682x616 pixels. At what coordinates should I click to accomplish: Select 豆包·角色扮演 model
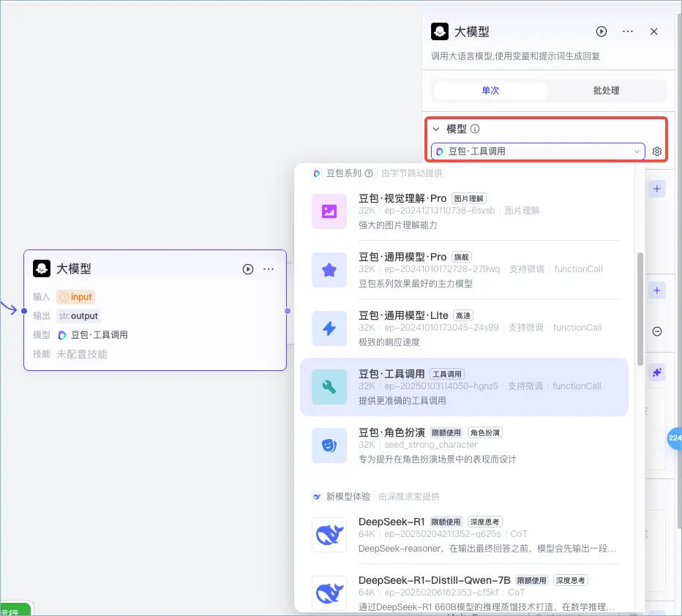[x=465, y=446]
